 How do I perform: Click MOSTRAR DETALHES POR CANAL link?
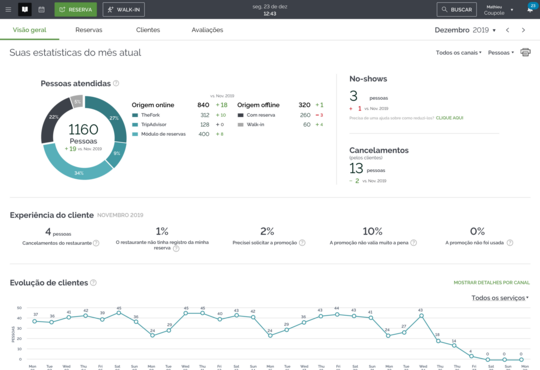pyautogui.click(x=491, y=282)
